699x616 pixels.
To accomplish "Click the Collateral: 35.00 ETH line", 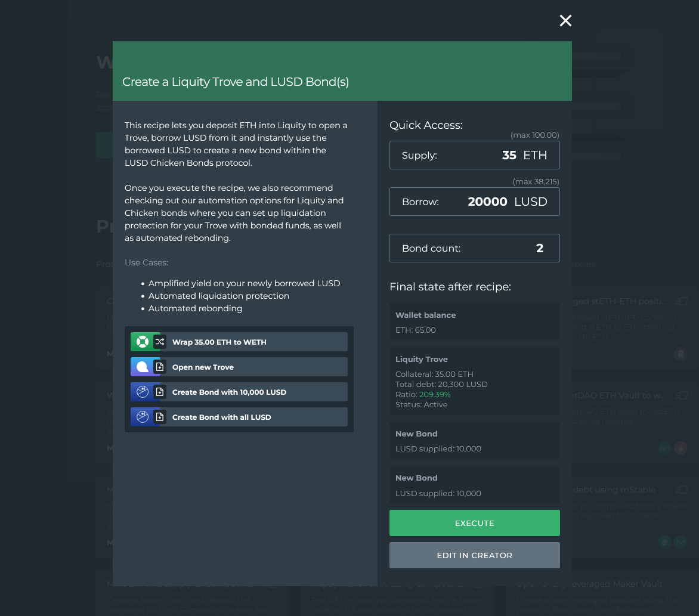I will [x=434, y=374].
